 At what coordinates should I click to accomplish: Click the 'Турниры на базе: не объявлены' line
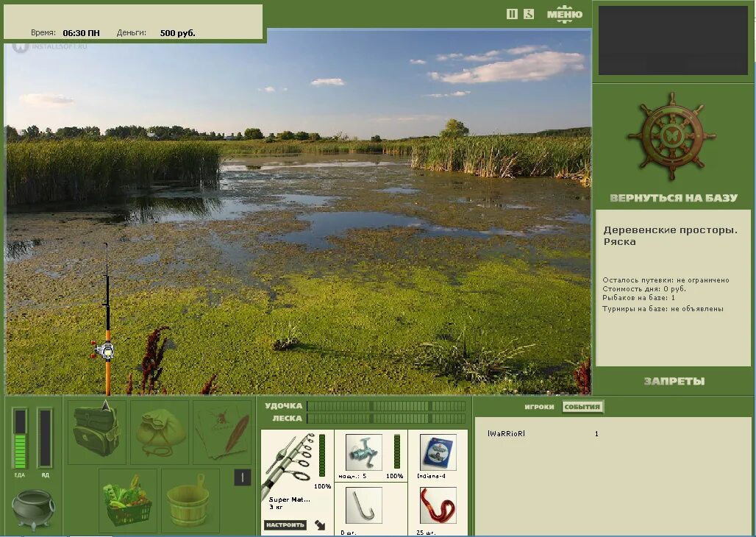point(663,309)
